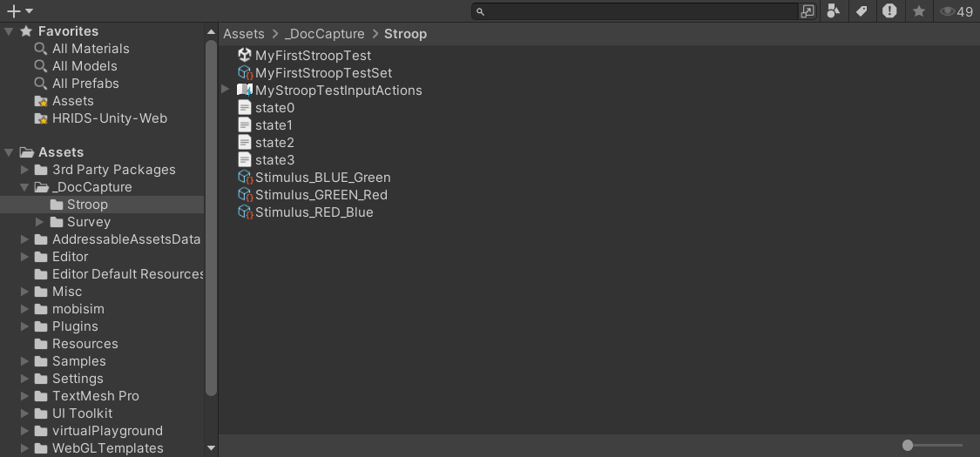The width and height of the screenshot is (980, 457).
Task: Select MyStroopTestInputActions asset icon
Action: tap(245, 90)
